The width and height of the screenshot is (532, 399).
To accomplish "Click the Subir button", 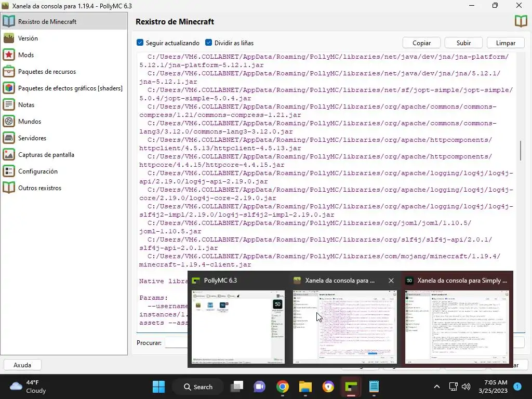I will pyautogui.click(x=463, y=43).
